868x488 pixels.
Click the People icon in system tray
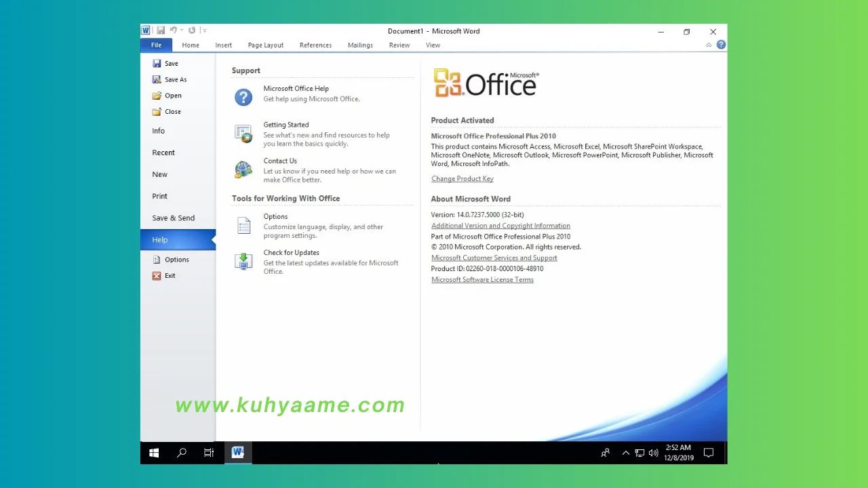pos(606,453)
